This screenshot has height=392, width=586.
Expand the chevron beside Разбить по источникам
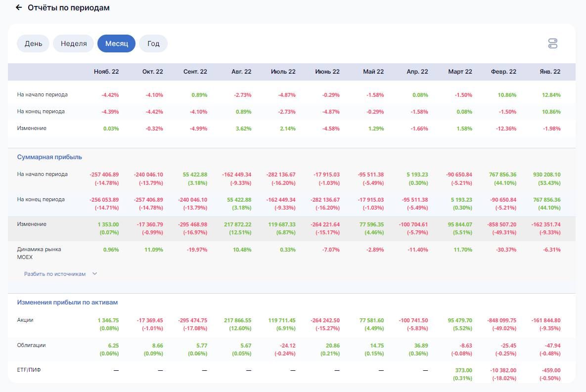[x=94, y=274]
